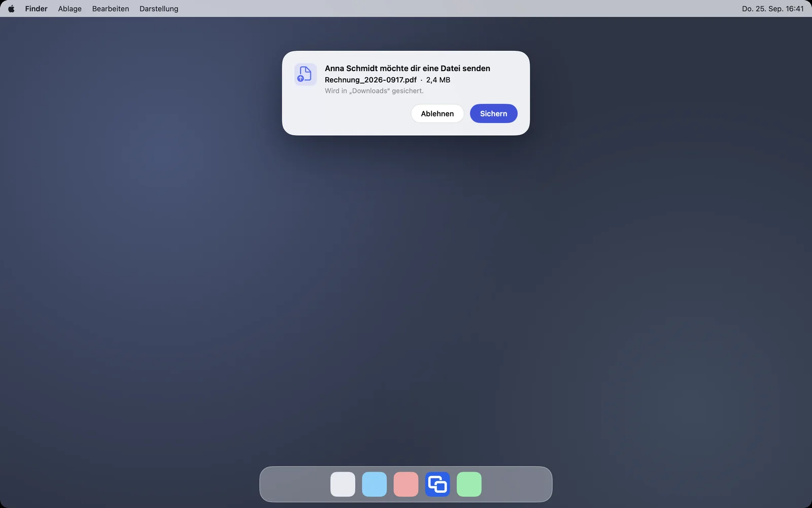Open the light blue Dock app icon
Viewport: 812px width, 508px height.
tap(375, 484)
